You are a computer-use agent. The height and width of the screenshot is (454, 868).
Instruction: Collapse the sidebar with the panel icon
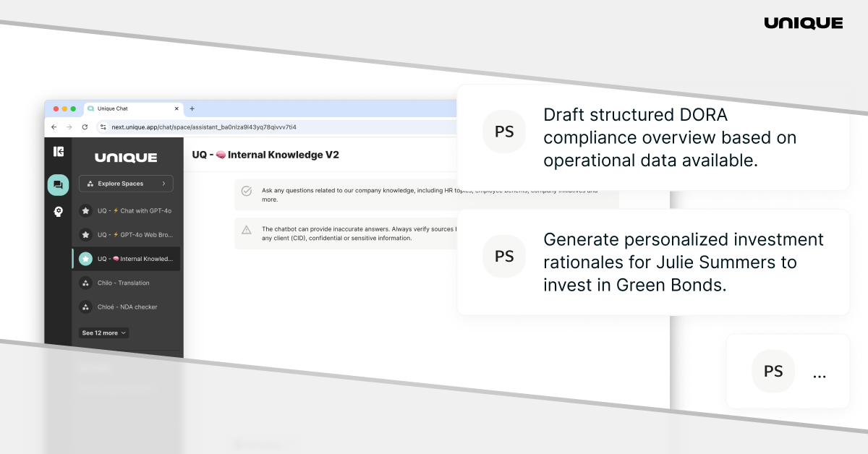point(59,151)
